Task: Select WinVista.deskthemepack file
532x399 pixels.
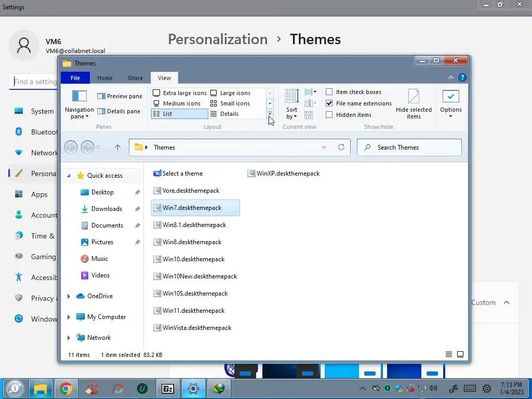Action: (x=192, y=328)
